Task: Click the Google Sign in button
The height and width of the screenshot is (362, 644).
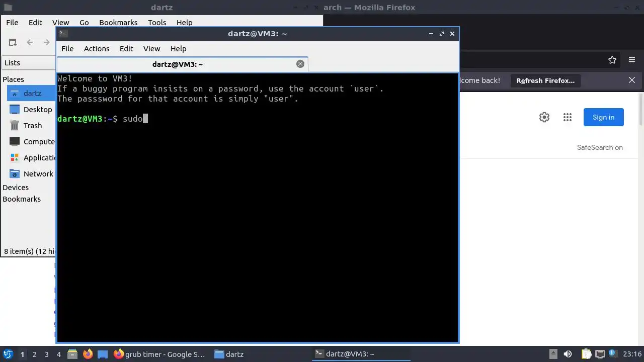Action: coord(604,117)
